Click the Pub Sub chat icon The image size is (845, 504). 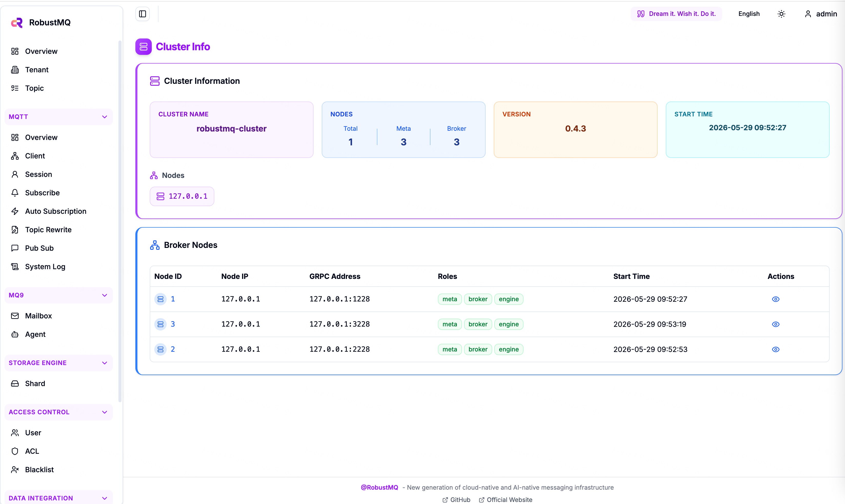point(15,248)
